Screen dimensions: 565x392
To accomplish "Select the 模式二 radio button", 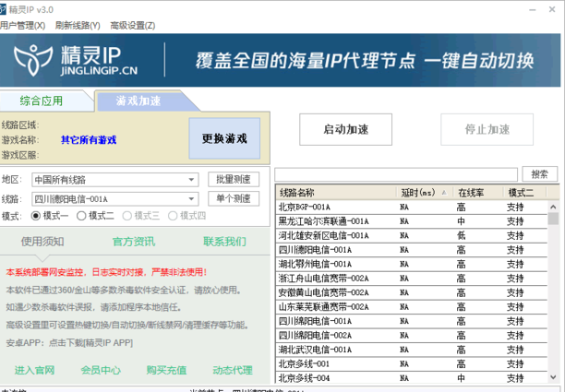I will [x=95, y=216].
